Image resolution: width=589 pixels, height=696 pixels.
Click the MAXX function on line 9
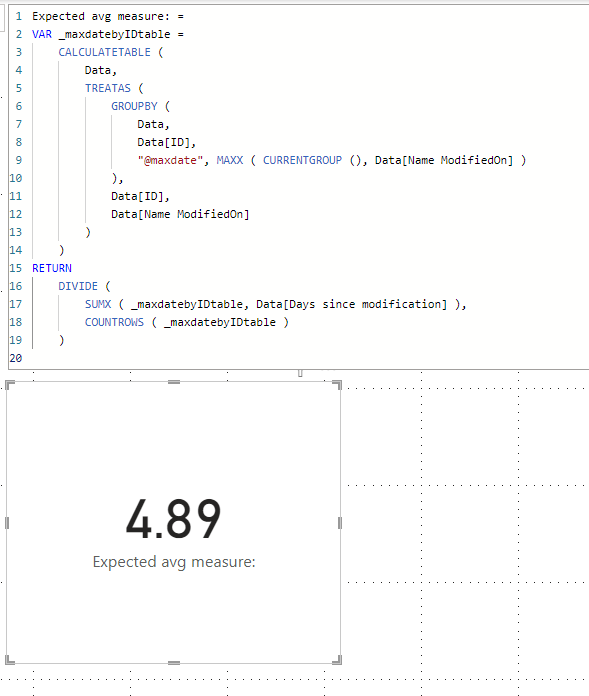pos(230,160)
